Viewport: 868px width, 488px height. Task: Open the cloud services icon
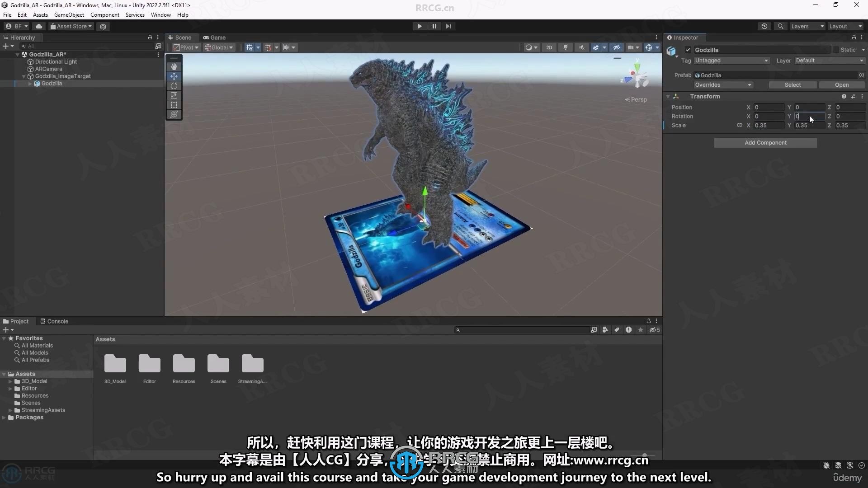click(x=39, y=26)
